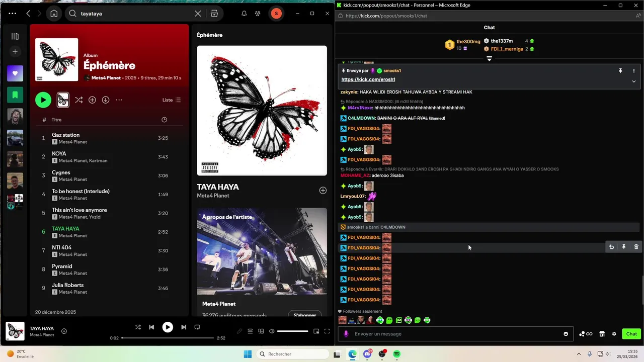Viewport: 644px width, 362px height.
Task: Open Liste view options dropdown
Action: tap(172, 100)
